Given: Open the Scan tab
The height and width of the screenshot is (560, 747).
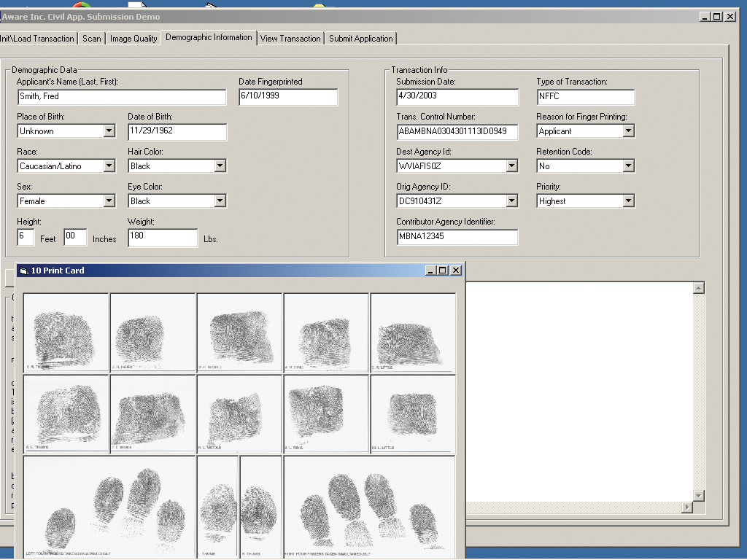Looking at the screenshot, I should (x=92, y=39).
